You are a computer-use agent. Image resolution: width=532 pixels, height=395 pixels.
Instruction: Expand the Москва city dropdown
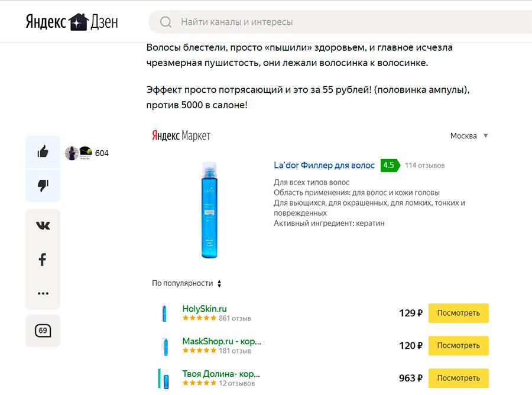pyautogui.click(x=469, y=136)
